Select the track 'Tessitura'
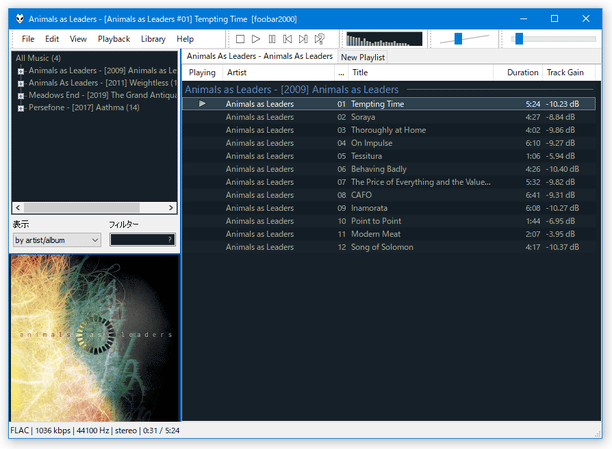612x449 pixels. 389,156
